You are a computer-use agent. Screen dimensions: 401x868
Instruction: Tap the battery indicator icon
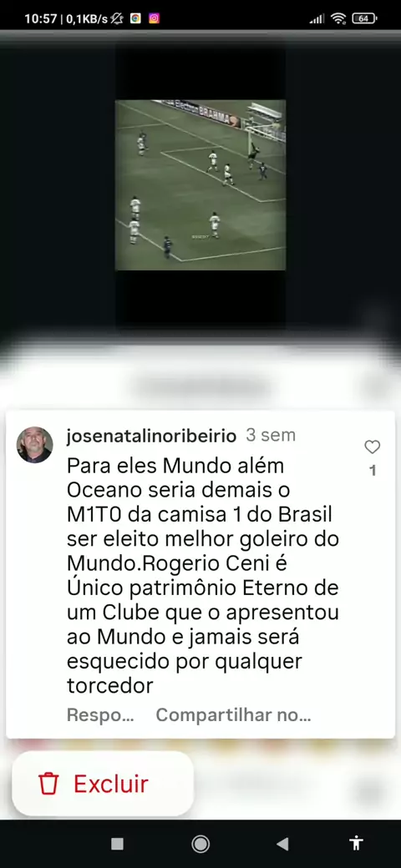coord(364,18)
